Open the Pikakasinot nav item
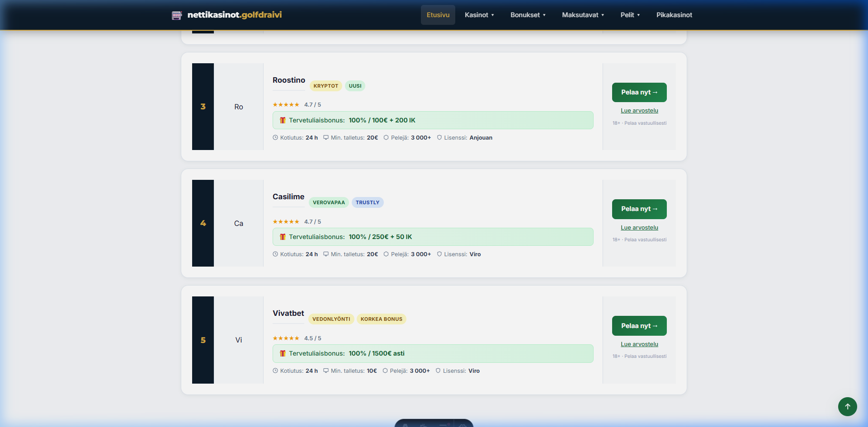Viewport: 868px width, 427px height. point(674,15)
